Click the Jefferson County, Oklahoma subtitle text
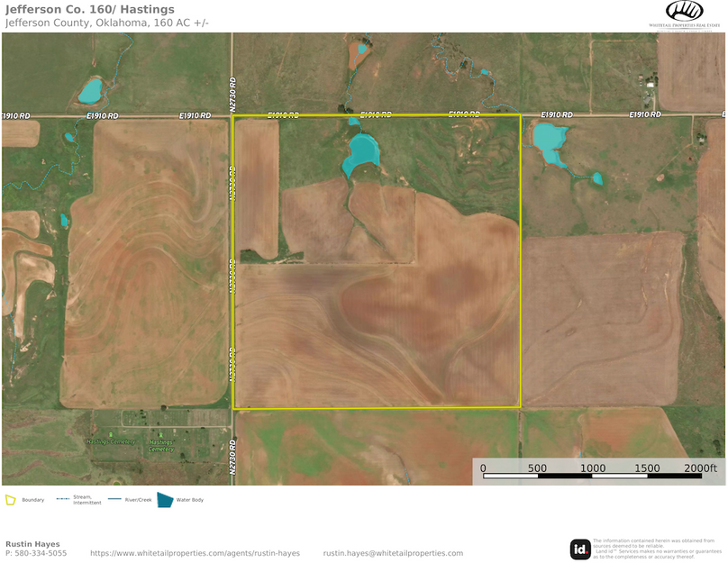Image resolution: width=728 pixels, height=563 pixels. (106, 23)
